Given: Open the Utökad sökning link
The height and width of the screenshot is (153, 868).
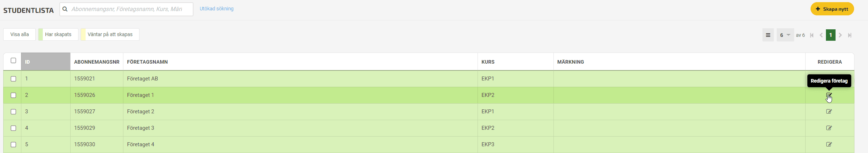Looking at the screenshot, I should (216, 9).
